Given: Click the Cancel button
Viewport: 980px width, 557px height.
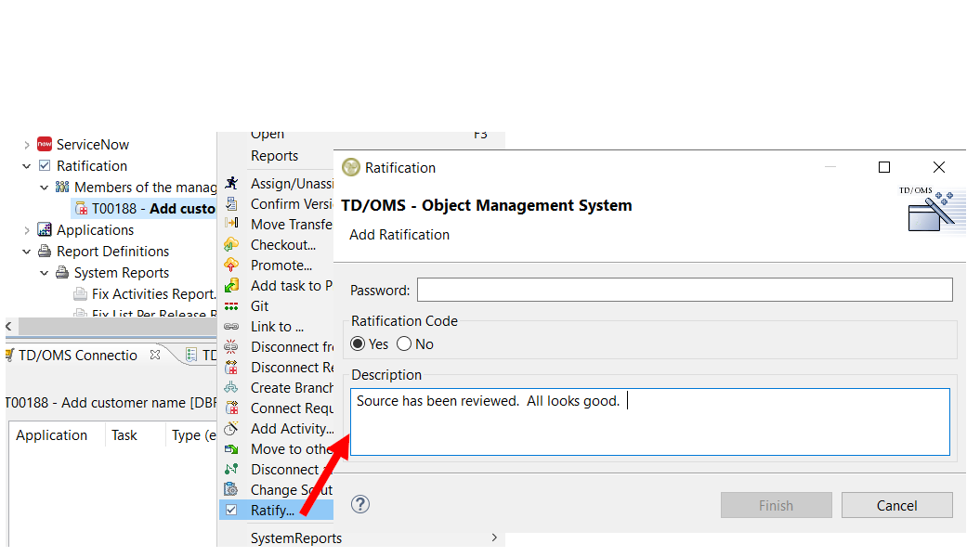Looking at the screenshot, I should (897, 505).
